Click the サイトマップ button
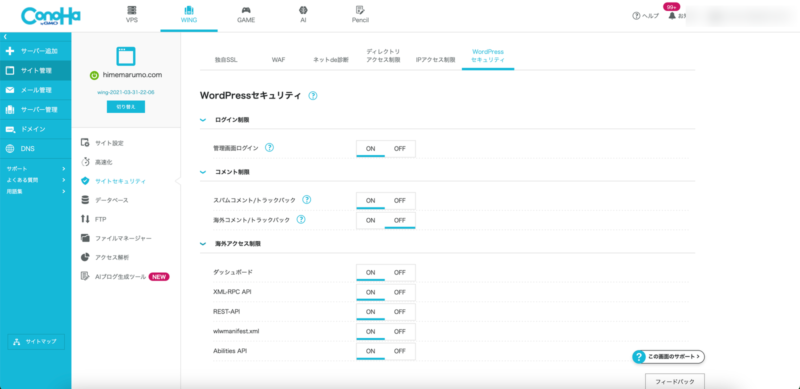Viewport: 800px width, 389px height. click(36, 342)
